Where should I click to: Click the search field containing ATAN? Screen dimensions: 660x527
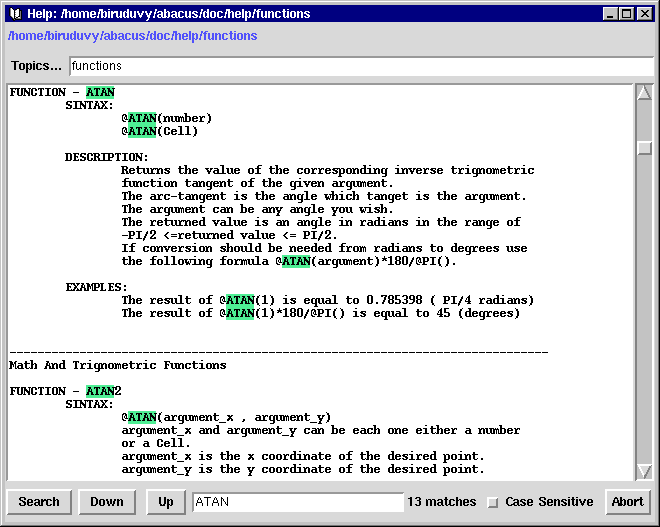click(297, 502)
